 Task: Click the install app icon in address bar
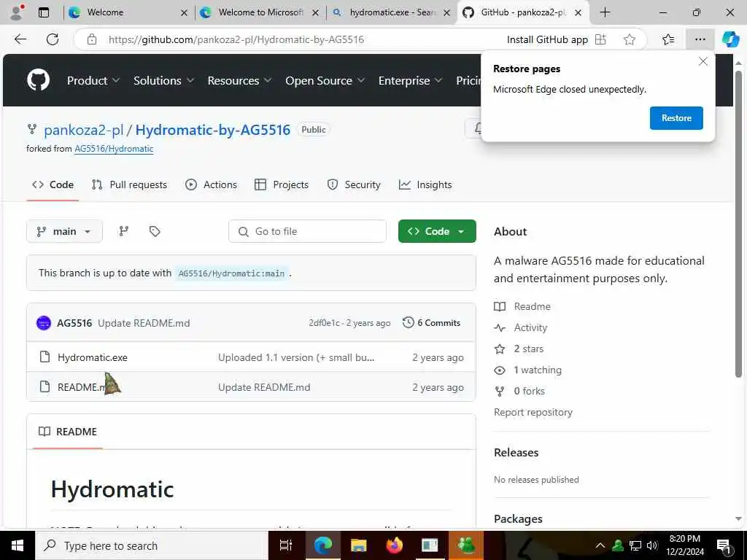[x=601, y=39]
